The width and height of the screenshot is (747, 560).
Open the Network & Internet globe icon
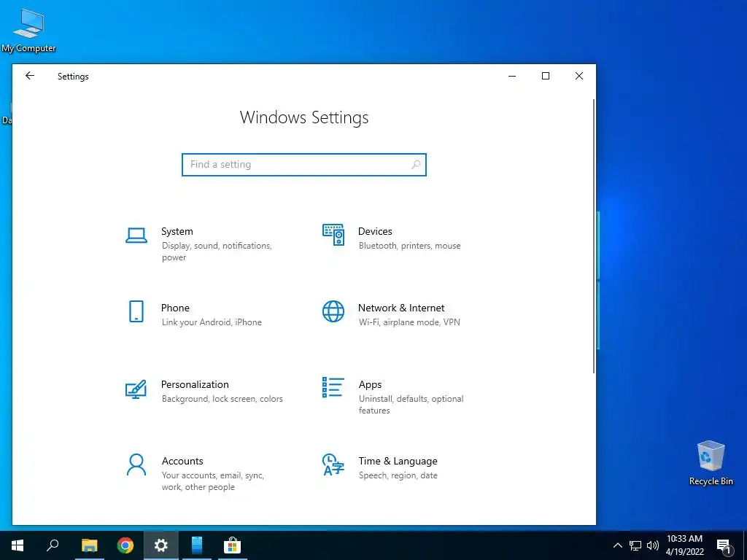tap(333, 311)
